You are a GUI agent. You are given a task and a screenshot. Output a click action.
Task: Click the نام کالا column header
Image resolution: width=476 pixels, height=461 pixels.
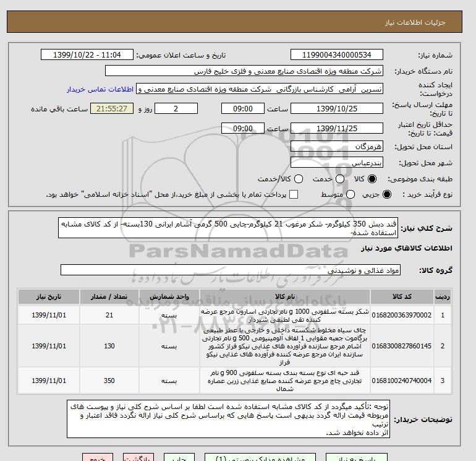pos(285,296)
